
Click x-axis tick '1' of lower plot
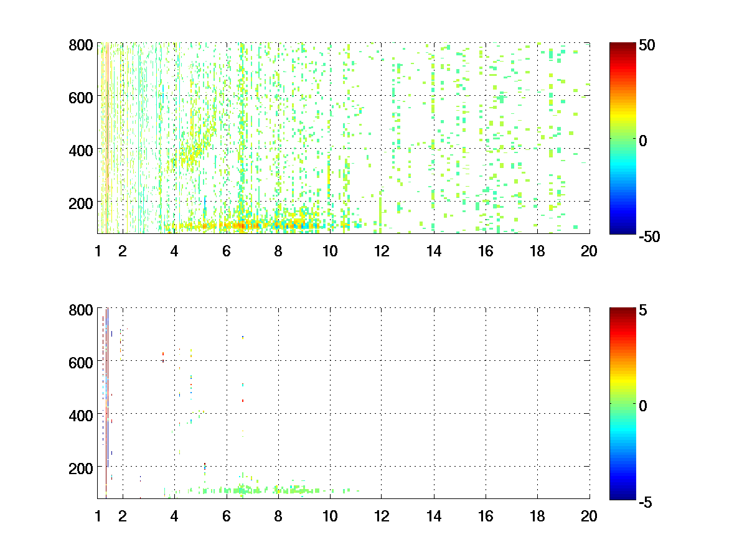point(98,516)
